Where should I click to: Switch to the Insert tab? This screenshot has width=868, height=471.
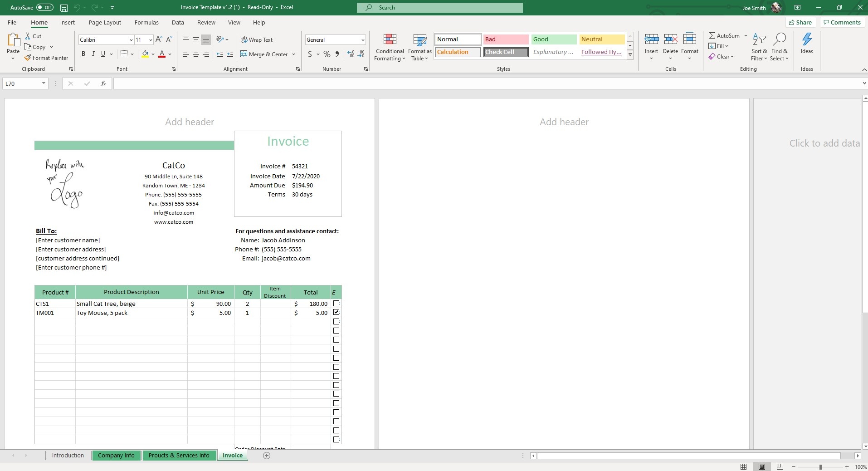(x=68, y=22)
